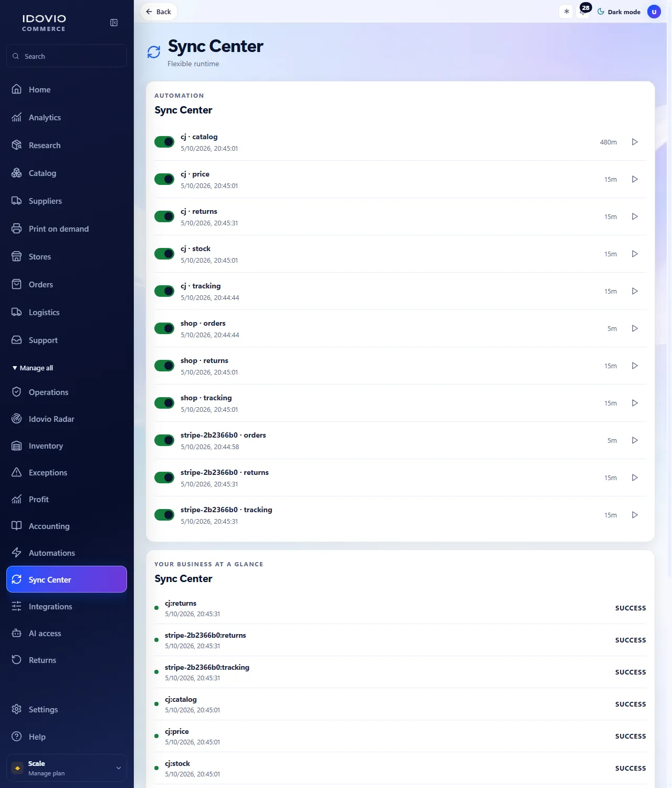The width and height of the screenshot is (672, 788).
Task: Click the asterisk icon in top bar
Action: click(566, 12)
